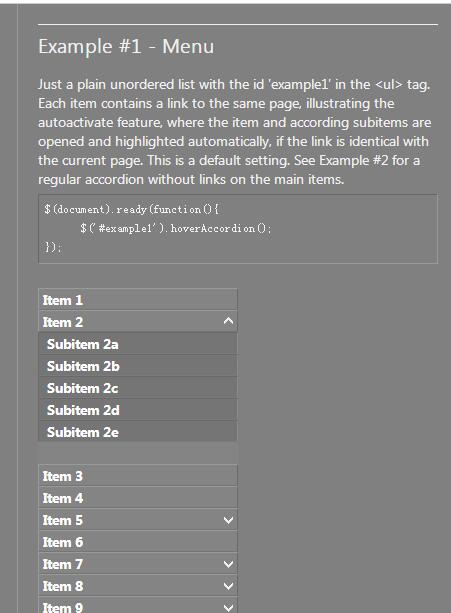The height and width of the screenshot is (613, 451).
Task: Open Subitem 2c link
Action: pyautogui.click(x=138, y=388)
